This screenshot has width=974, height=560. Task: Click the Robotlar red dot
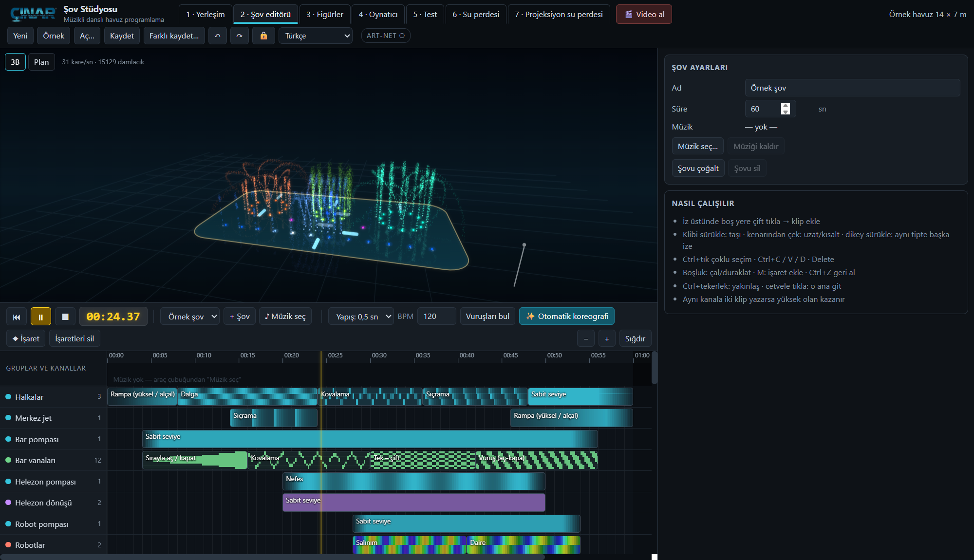click(x=8, y=545)
